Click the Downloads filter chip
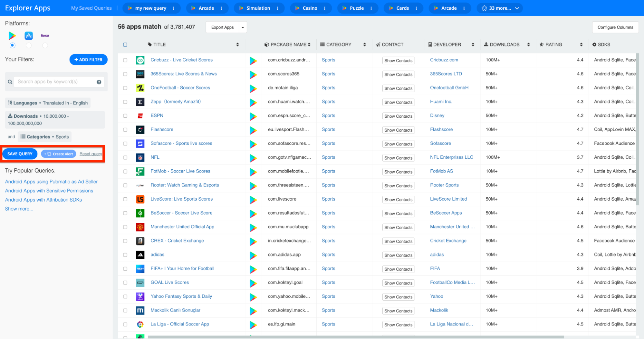 [x=55, y=120]
